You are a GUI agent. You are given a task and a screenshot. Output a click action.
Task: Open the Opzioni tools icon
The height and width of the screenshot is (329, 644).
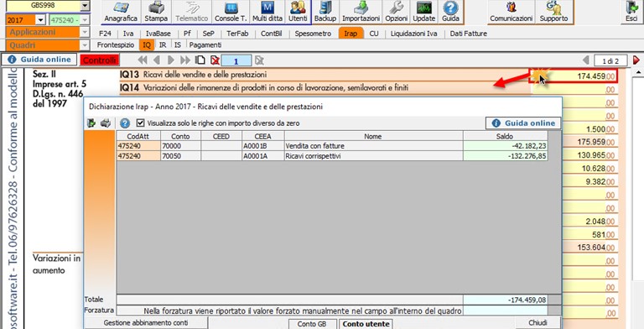(397, 12)
